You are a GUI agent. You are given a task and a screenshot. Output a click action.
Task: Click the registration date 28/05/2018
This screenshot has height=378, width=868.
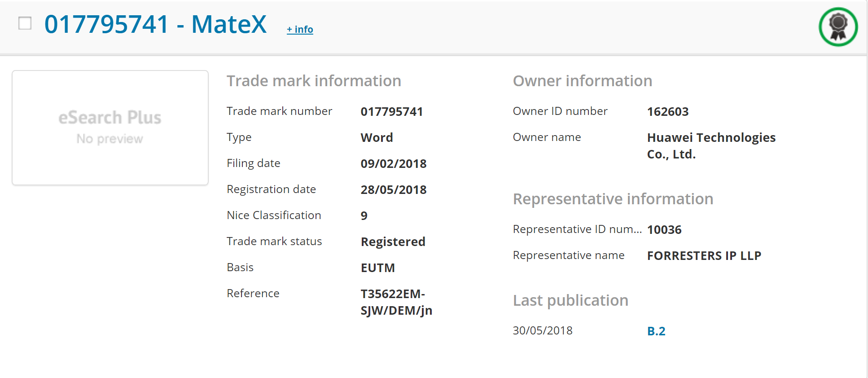coord(393,190)
